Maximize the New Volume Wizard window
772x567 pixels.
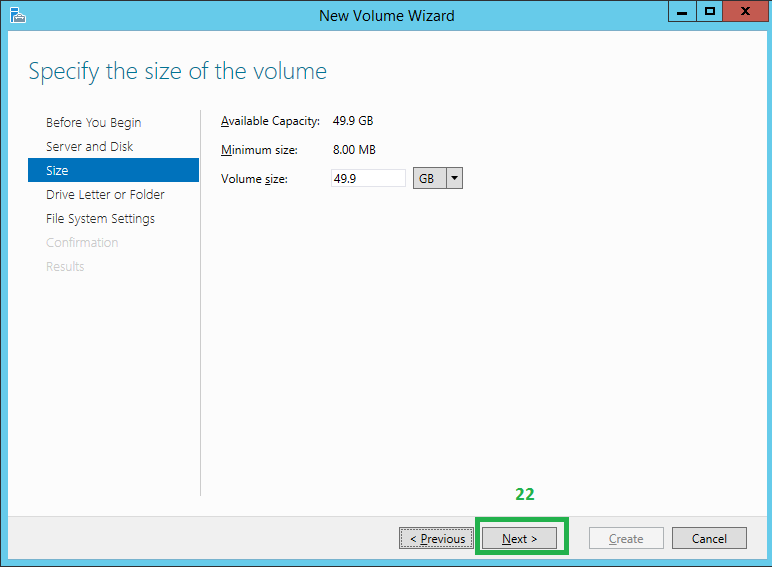710,12
